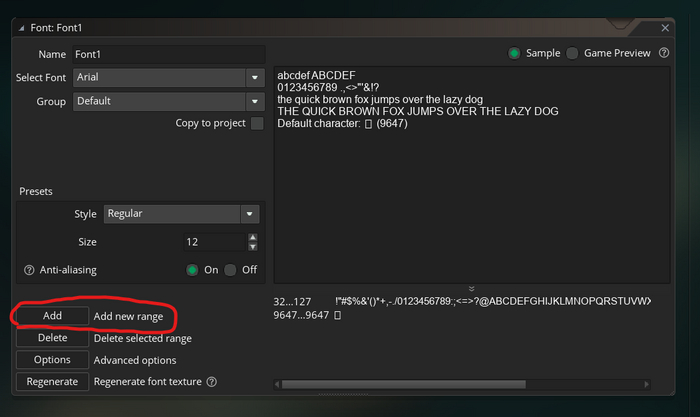This screenshot has width=700, height=417.
Task: Click the scrollbar right arrow under ranges
Action: [x=646, y=384]
